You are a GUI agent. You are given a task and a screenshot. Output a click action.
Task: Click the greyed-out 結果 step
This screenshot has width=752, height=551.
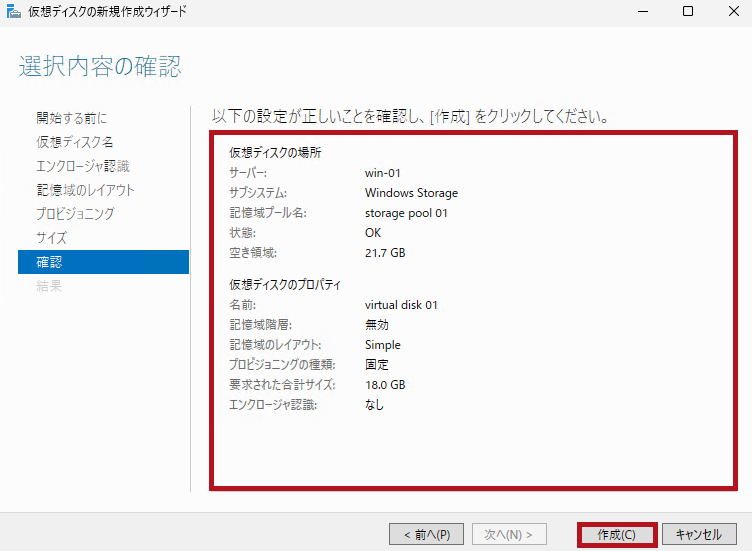click(x=50, y=286)
